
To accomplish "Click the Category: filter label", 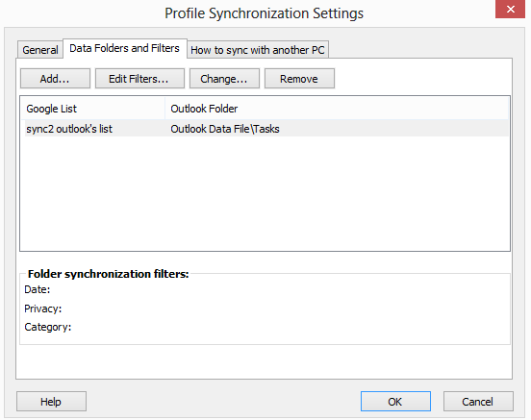I will tap(48, 328).
